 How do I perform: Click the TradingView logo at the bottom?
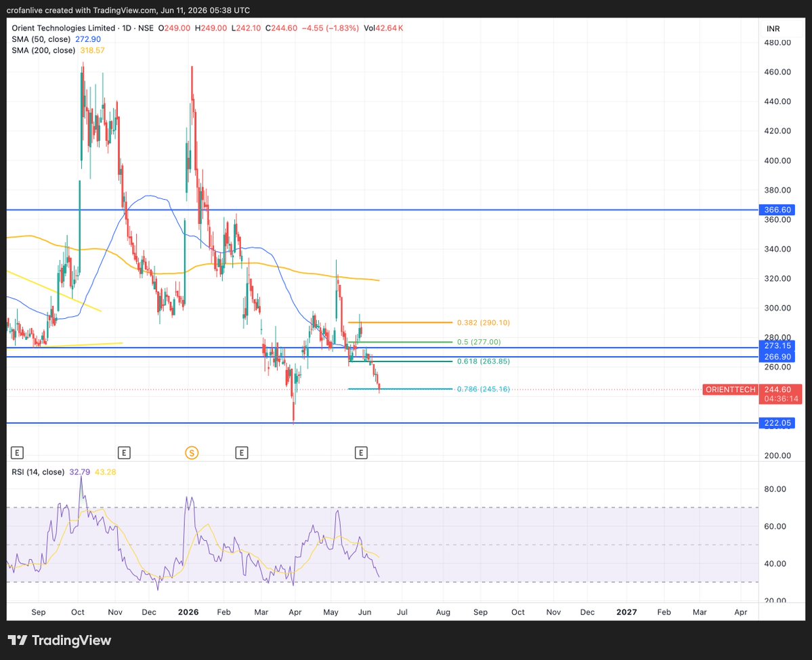pos(60,640)
